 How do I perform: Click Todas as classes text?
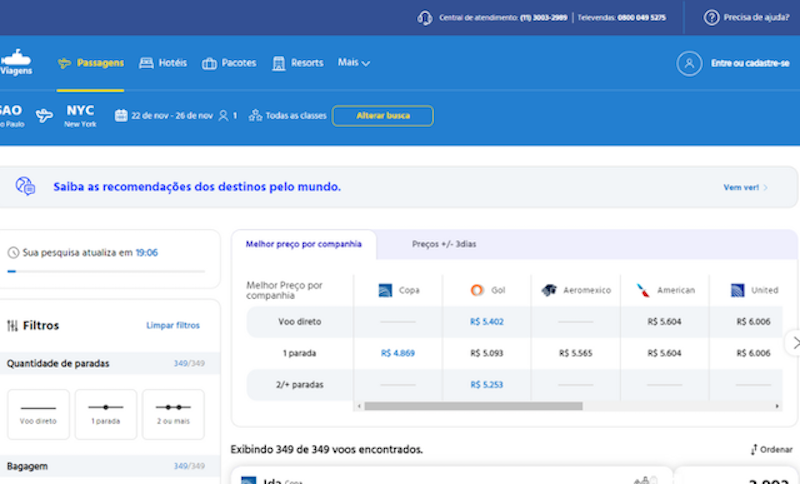(x=296, y=116)
